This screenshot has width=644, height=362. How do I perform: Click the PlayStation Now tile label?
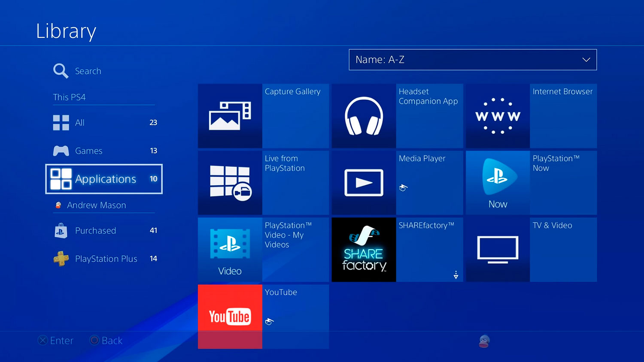(556, 163)
